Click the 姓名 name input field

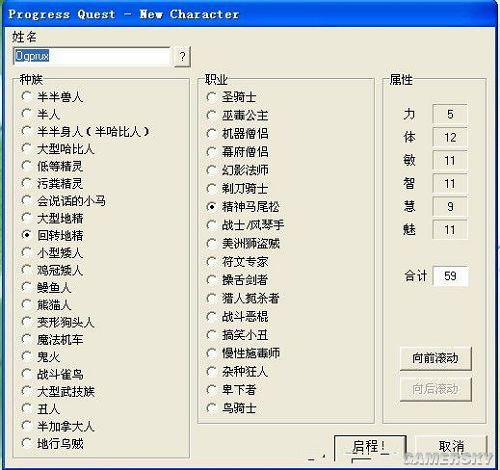click(92, 56)
